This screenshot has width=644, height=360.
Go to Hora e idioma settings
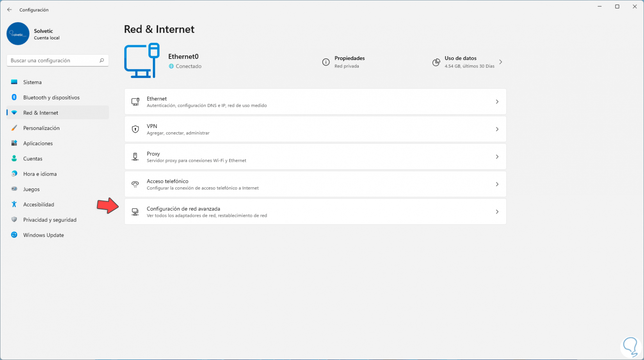pos(40,174)
